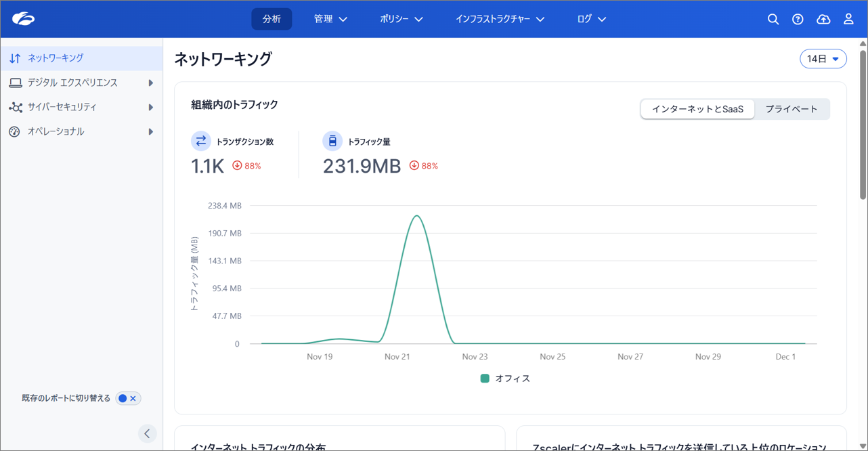
Task: Open the help question-mark icon
Action: point(798,19)
